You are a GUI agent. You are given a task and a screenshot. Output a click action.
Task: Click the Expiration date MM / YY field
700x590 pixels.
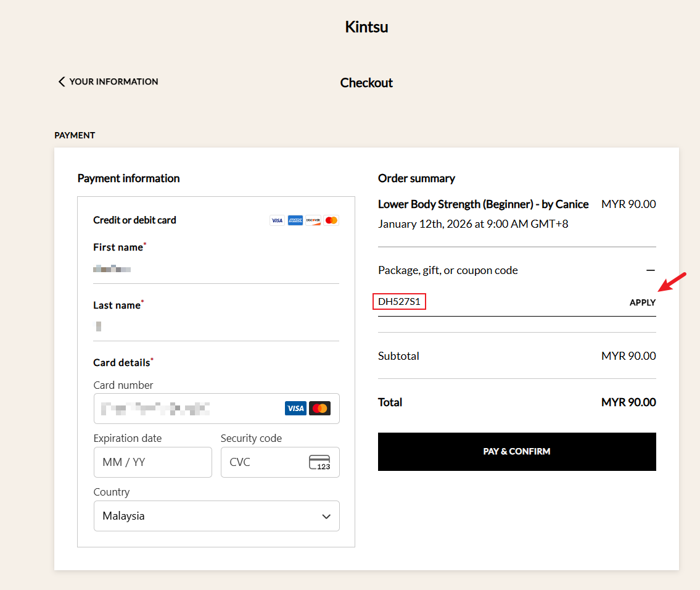(152, 462)
